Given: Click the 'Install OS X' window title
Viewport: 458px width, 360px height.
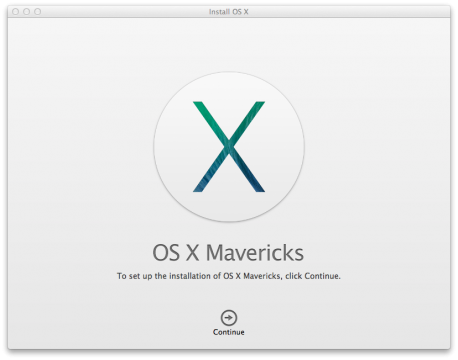Looking at the screenshot, I should [x=229, y=12].
